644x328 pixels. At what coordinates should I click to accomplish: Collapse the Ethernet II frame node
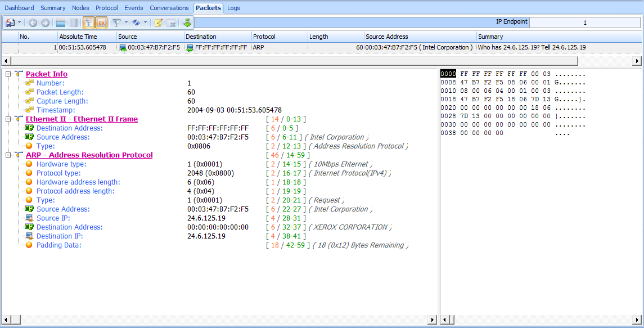click(8, 119)
